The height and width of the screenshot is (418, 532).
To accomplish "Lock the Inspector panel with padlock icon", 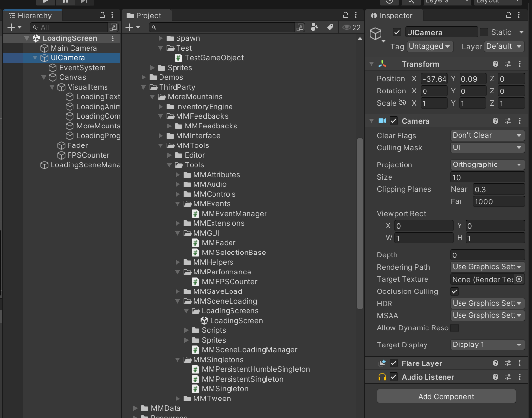I will point(509,15).
